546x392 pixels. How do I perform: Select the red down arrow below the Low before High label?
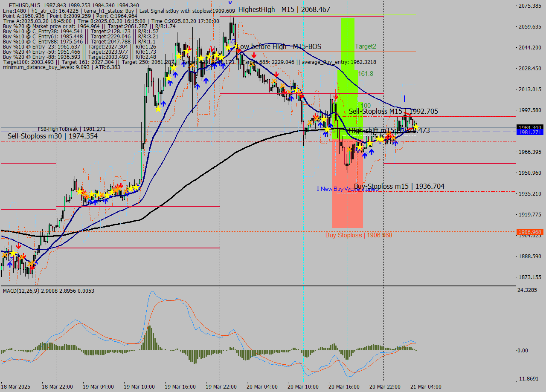[254, 55]
